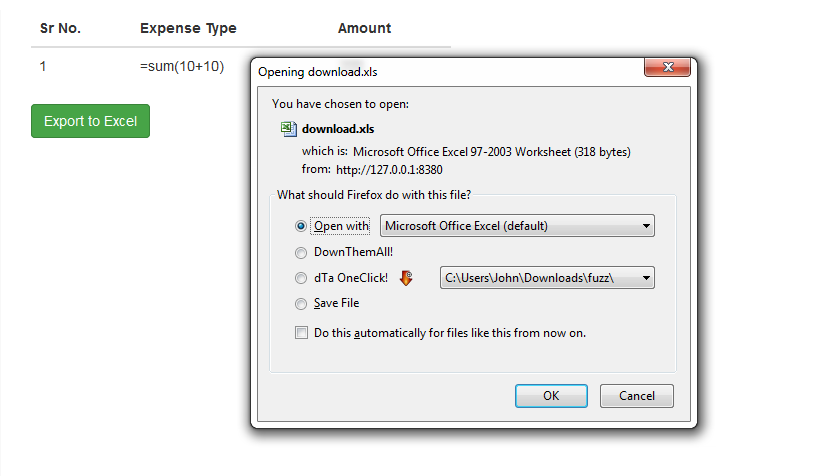Select the dTa OneClick! radio option
Viewport: 831px width, 476px height.
click(x=301, y=278)
